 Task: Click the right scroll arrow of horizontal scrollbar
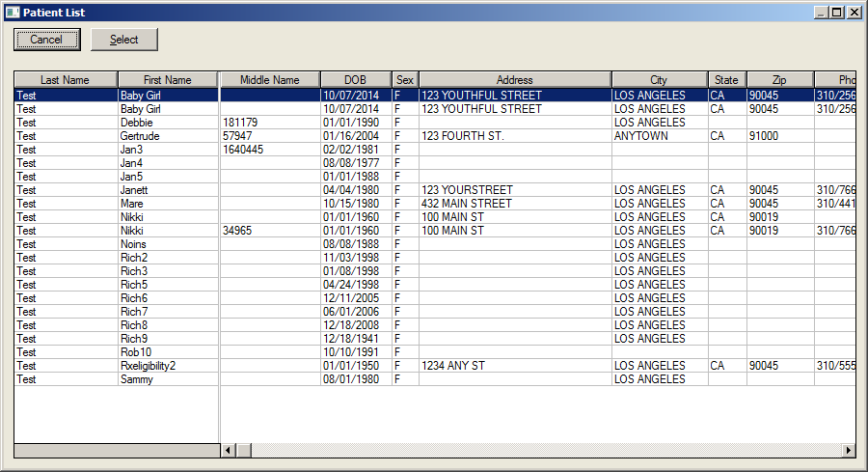[849, 451]
